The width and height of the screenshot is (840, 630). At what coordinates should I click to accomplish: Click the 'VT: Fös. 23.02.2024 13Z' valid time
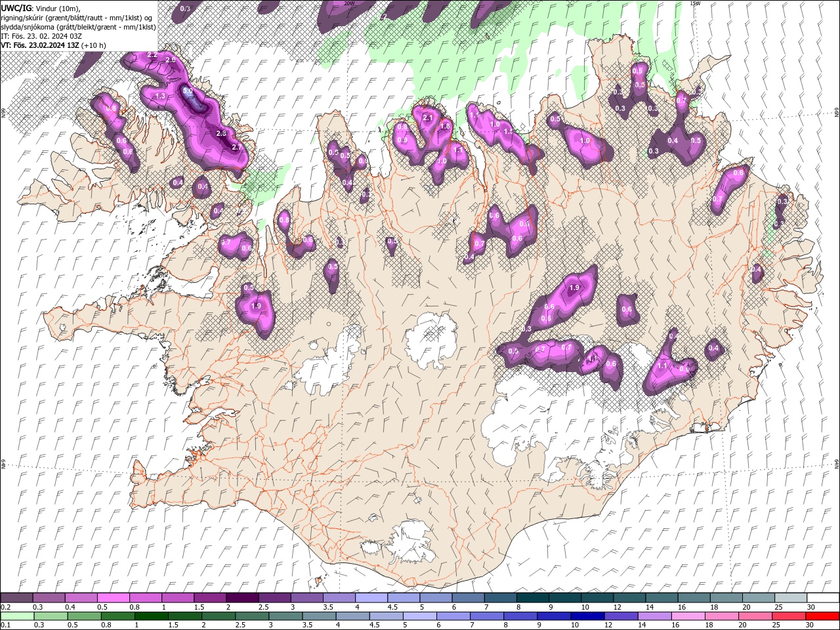tap(40, 45)
